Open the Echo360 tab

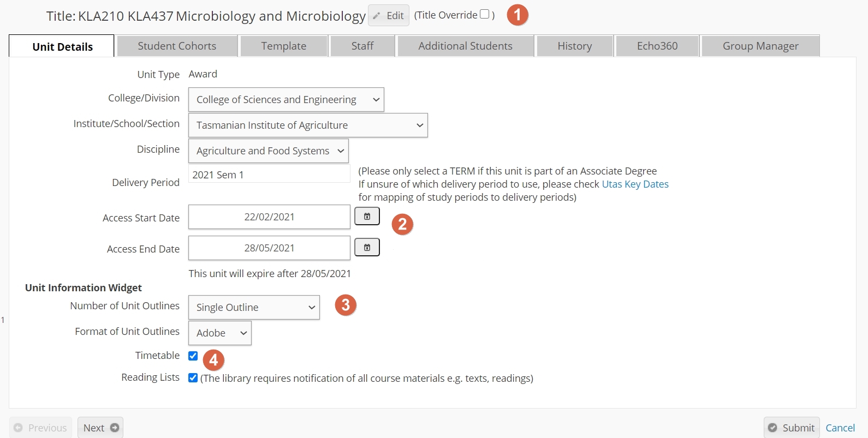(657, 46)
